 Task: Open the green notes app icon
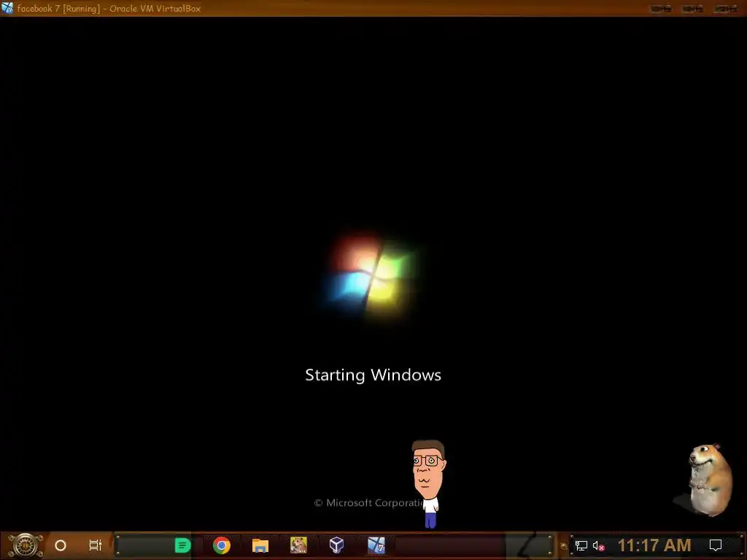pos(182,545)
